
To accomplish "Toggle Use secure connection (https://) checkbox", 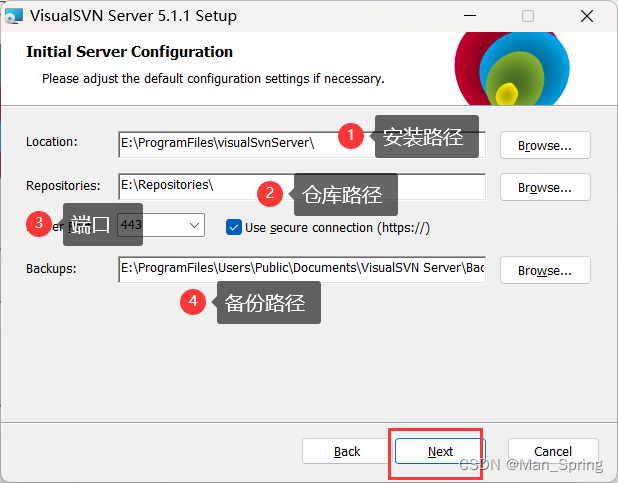I will point(234,228).
